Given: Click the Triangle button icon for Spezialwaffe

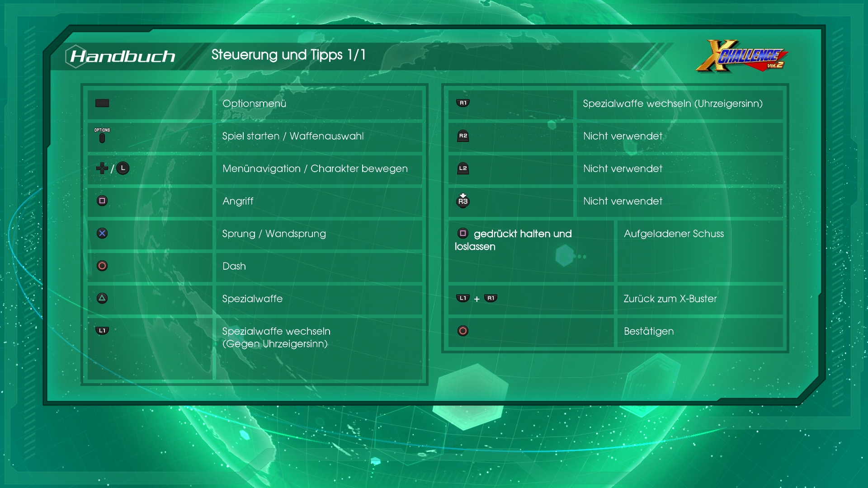Looking at the screenshot, I should click(102, 298).
